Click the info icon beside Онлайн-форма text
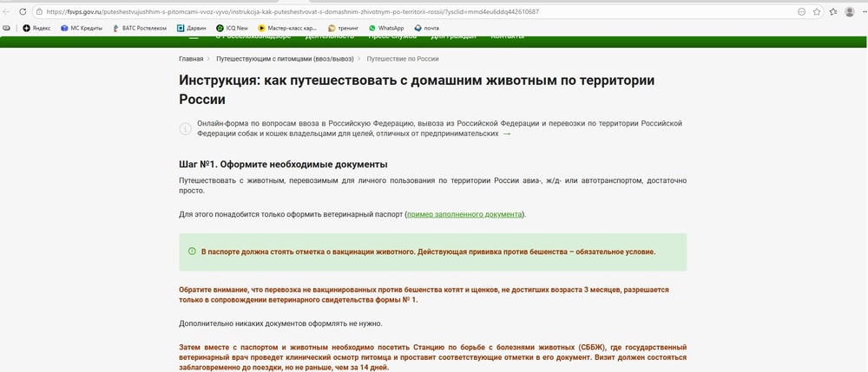The width and height of the screenshot is (868, 372). click(185, 129)
